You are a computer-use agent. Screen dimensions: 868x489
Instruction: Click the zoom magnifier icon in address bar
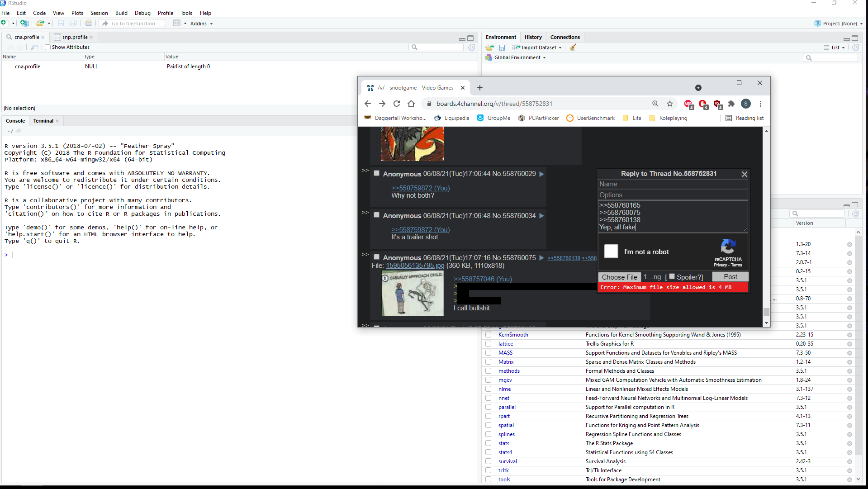click(x=655, y=104)
